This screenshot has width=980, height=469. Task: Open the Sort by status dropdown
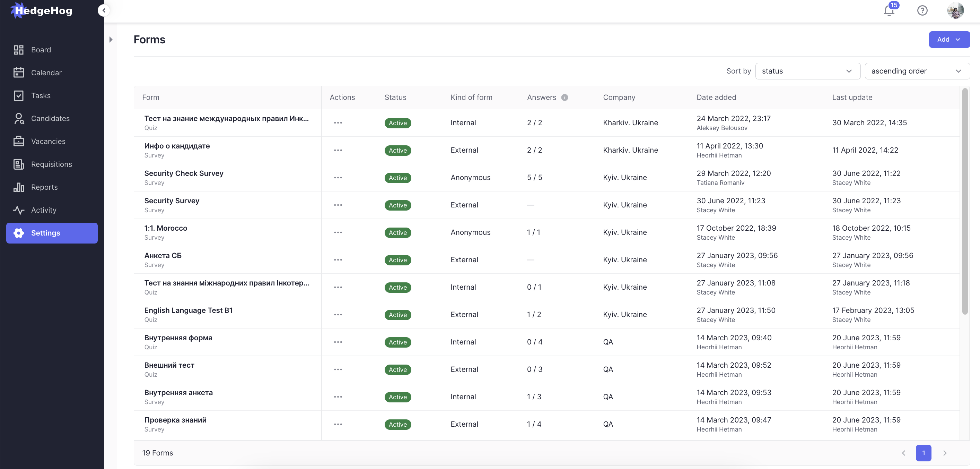(x=808, y=71)
